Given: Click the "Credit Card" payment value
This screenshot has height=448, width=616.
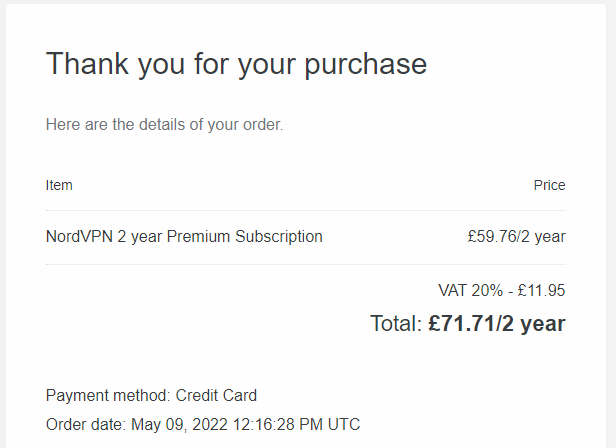Looking at the screenshot, I should tap(216, 395).
